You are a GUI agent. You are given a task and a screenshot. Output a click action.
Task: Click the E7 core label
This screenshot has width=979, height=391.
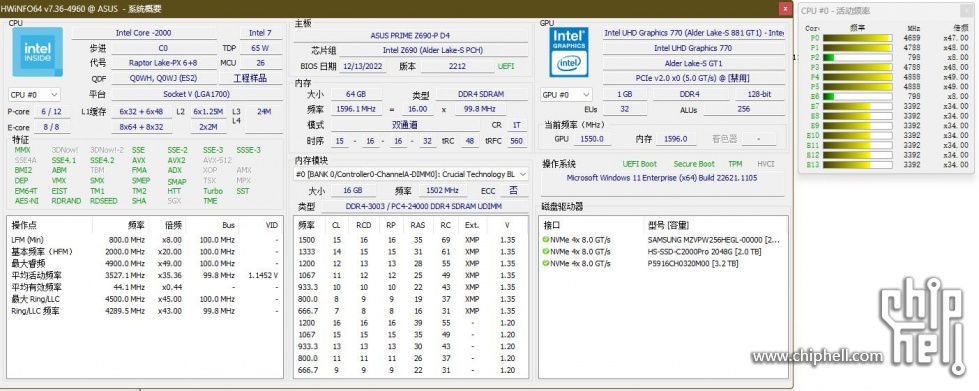815,106
